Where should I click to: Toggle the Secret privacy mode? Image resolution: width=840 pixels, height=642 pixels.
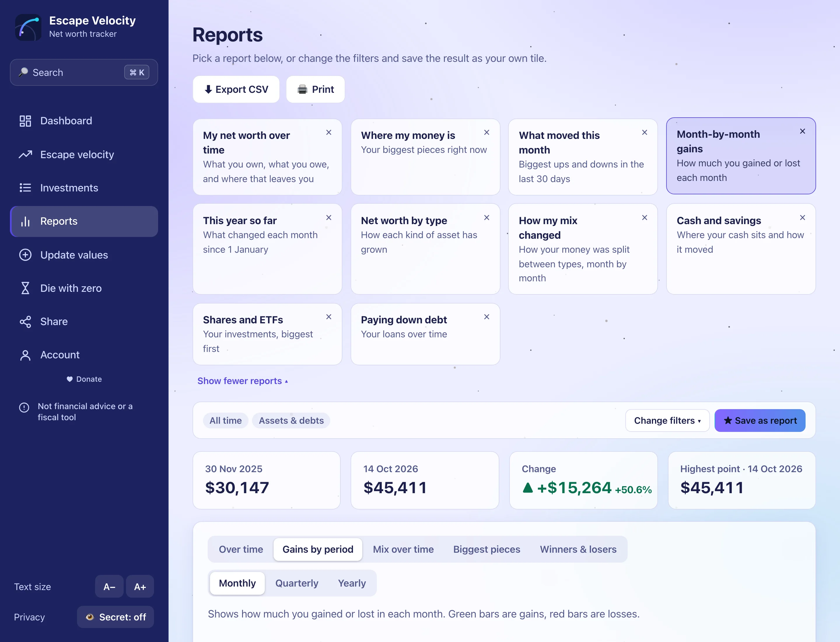click(116, 617)
